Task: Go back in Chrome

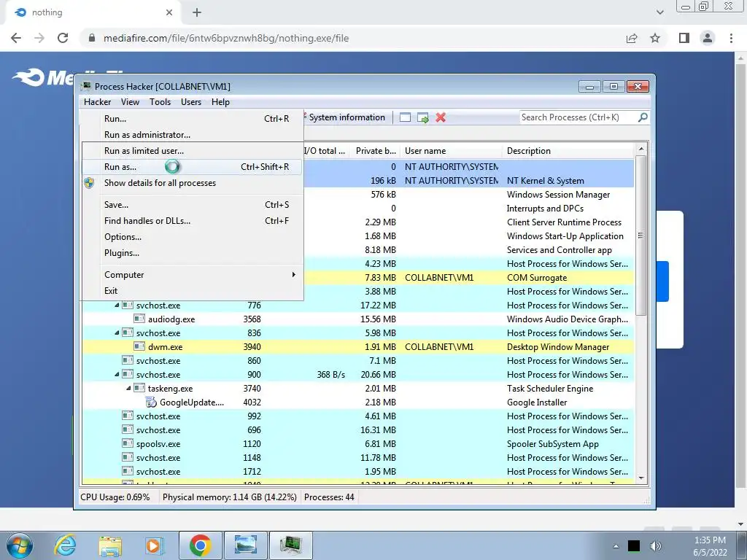Action: click(16, 38)
